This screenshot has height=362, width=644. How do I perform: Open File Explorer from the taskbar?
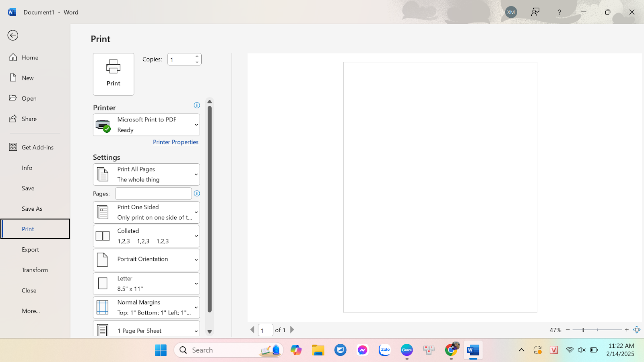318,350
